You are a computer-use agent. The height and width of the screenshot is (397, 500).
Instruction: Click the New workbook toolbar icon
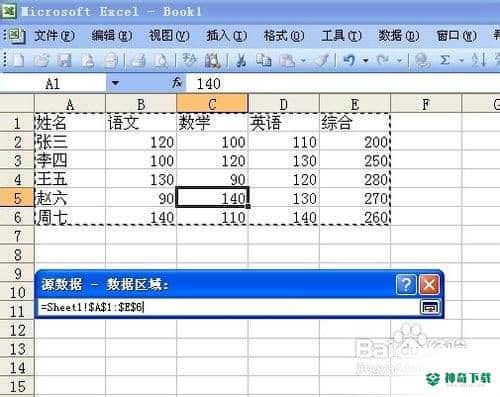coord(18,60)
